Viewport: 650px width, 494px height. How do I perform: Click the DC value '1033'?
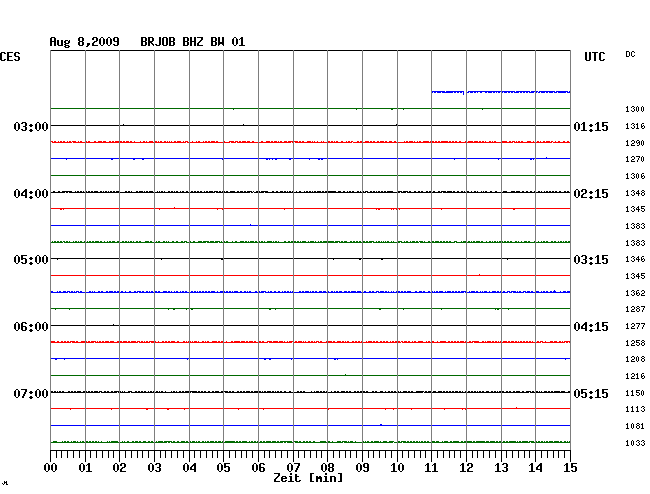(635, 443)
